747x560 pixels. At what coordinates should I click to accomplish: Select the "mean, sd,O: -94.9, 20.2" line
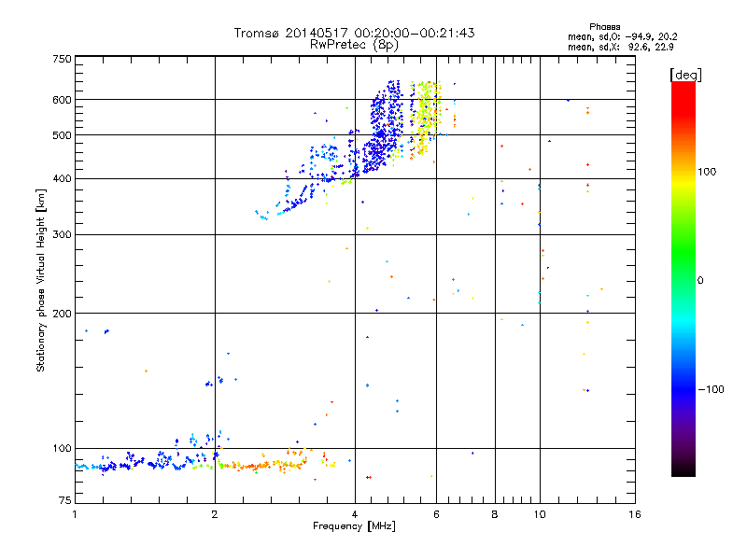click(x=622, y=36)
